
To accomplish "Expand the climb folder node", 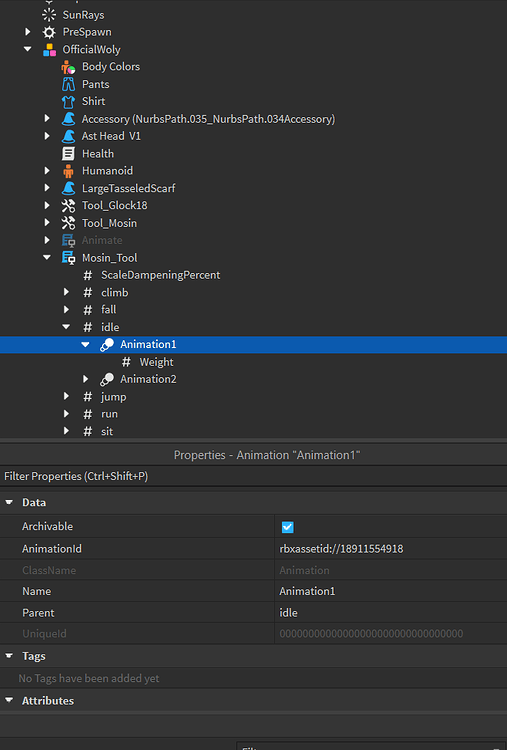I will (66, 292).
